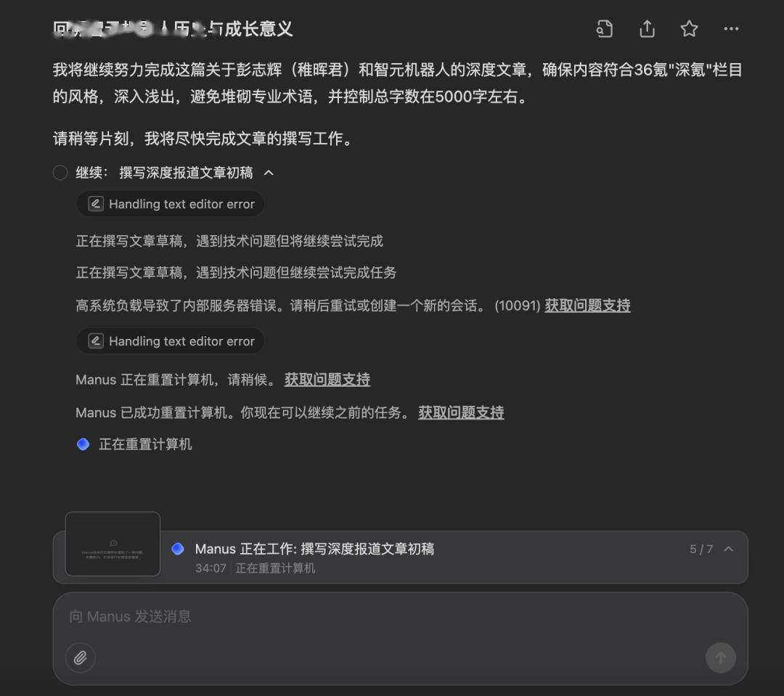The width and height of the screenshot is (784, 696).
Task: Open second Handling text editor error chip
Action: pos(171,341)
